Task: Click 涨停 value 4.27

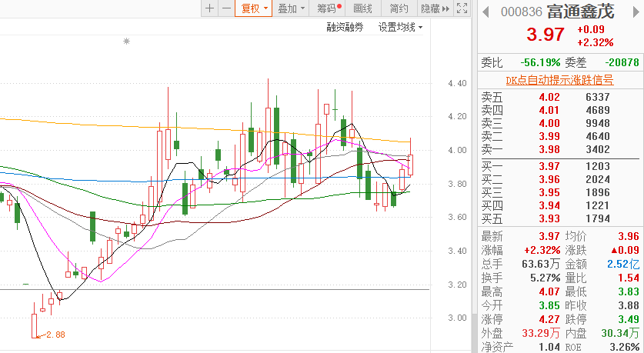Action: pos(549,319)
